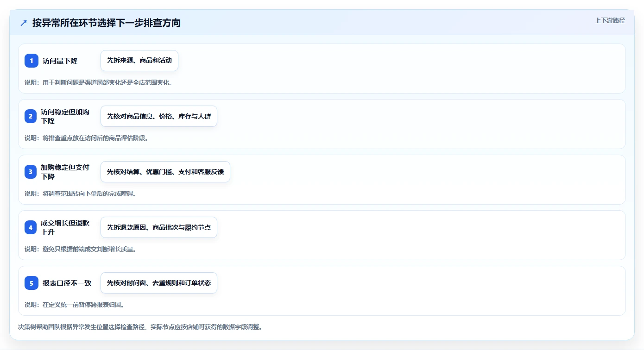Viewport: 644px width, 350px height.
Task: Click the 访问量下降 condition label
Action: 60,61
